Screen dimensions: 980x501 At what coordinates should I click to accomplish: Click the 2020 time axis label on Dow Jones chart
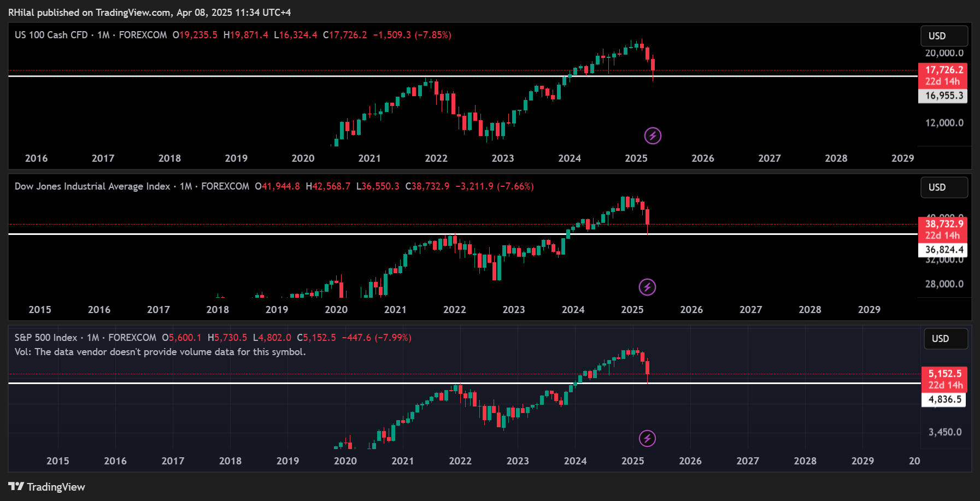(336, 310)
